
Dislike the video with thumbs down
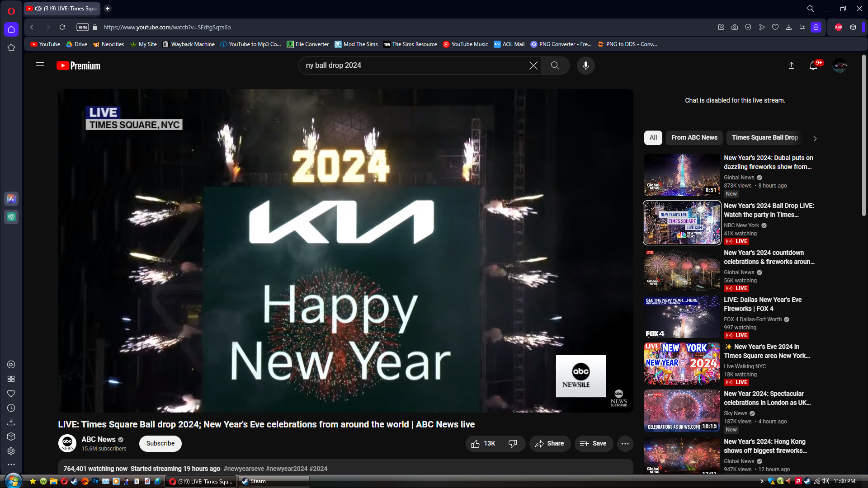pyautogui.click(x=513, y=444)
